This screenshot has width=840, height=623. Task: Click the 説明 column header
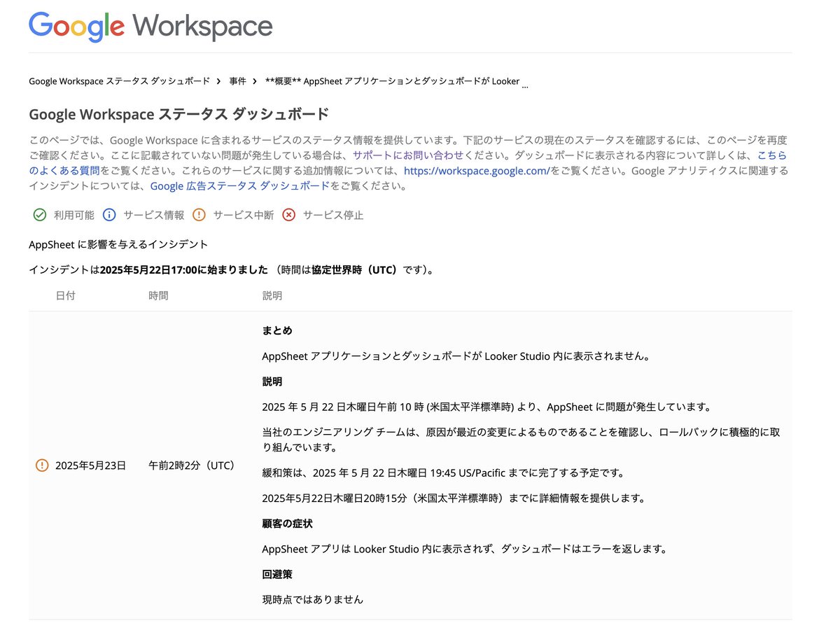pos(272,295)
